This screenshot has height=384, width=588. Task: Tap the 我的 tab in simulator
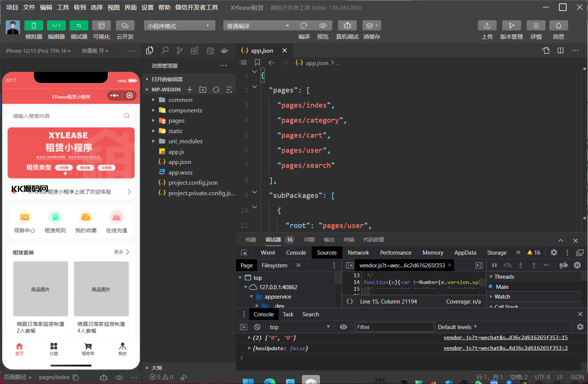click(x=123, y=349)
